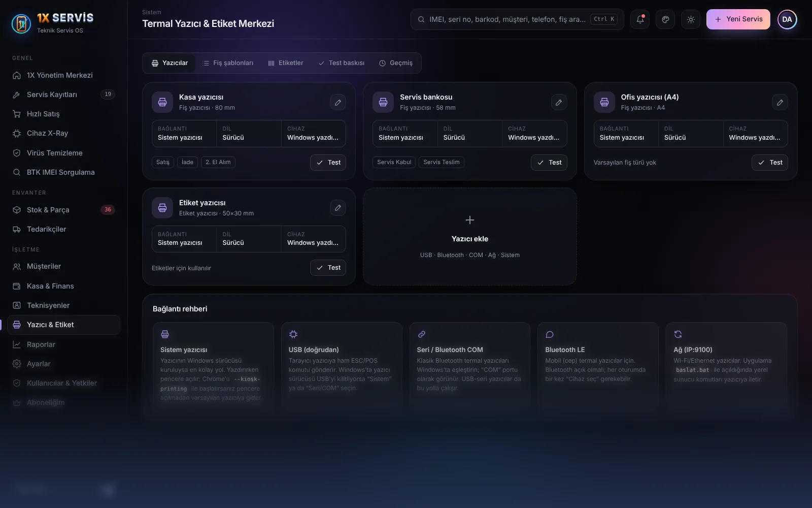Click the DA user avatar
The height and width of the screenshot is (508, 812).
pyautogui.click(x=787, y=19)
